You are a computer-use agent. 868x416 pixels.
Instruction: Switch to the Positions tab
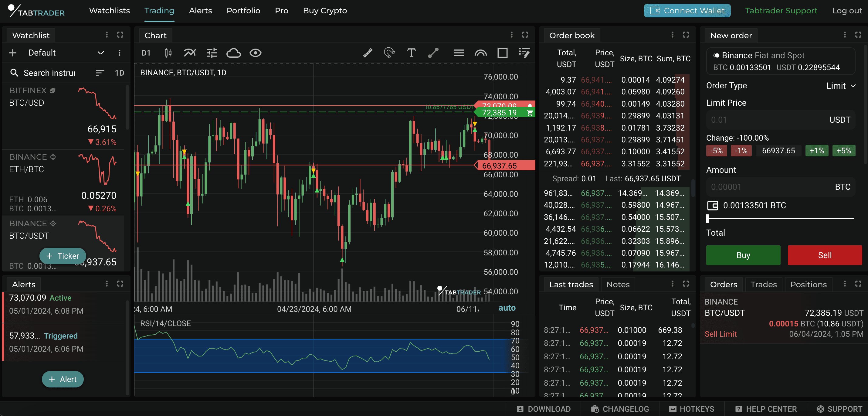click(x=808, y=285)
